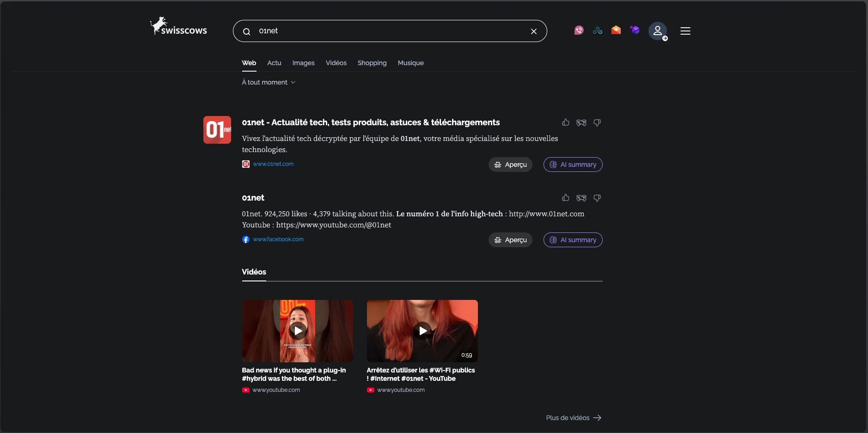
Task: Open the 'Arrêtez d'utiliser les #Wi-Fi publics' title
Action: click(421, 374)
